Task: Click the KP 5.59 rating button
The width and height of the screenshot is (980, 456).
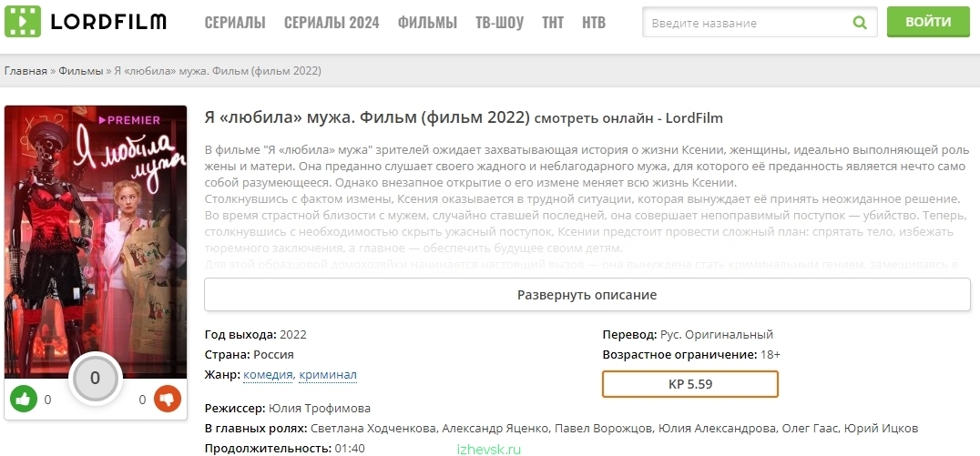Action: tap(690, 384)
